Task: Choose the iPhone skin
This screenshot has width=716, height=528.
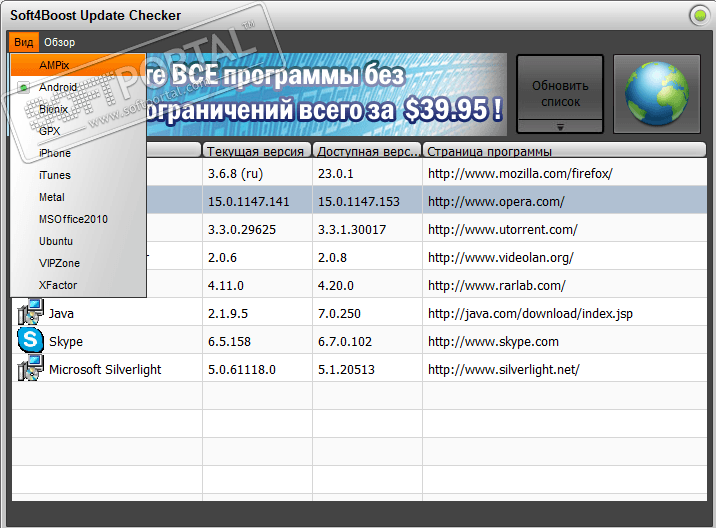Action: coord(78,153)
